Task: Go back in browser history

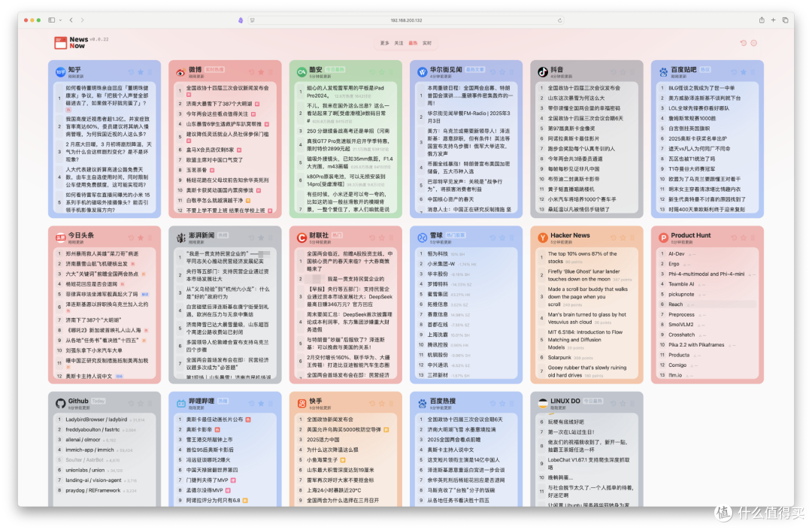Action: pos(71,20)
